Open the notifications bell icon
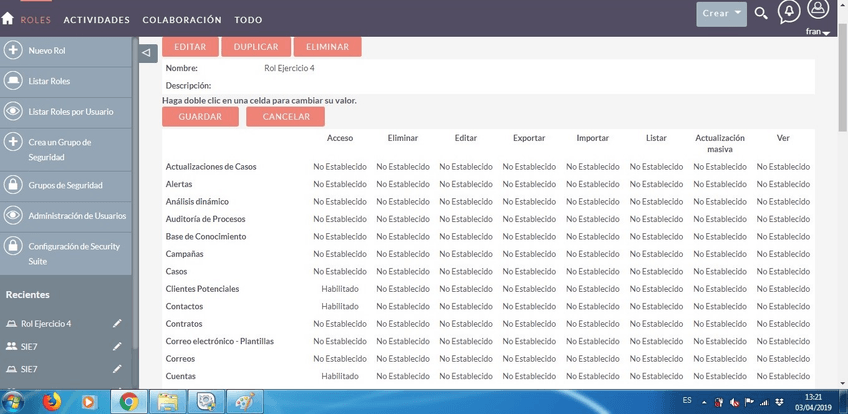 pyautogui.click(x=789, y=12)
